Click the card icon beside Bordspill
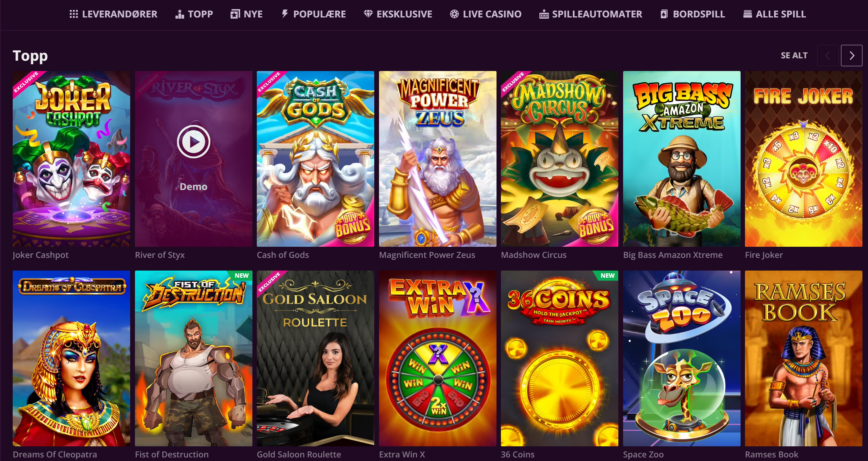 [x=664, y=14]
